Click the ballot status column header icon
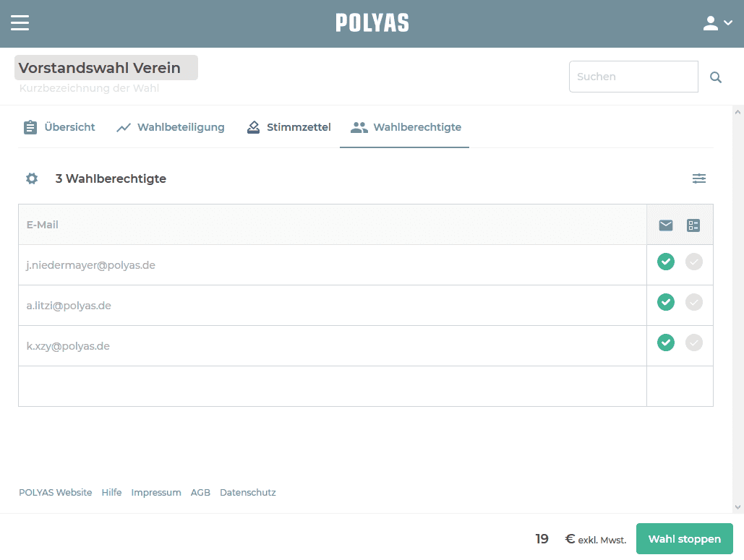The width and height of the screenshot is (744, 560). pos(693,225)
